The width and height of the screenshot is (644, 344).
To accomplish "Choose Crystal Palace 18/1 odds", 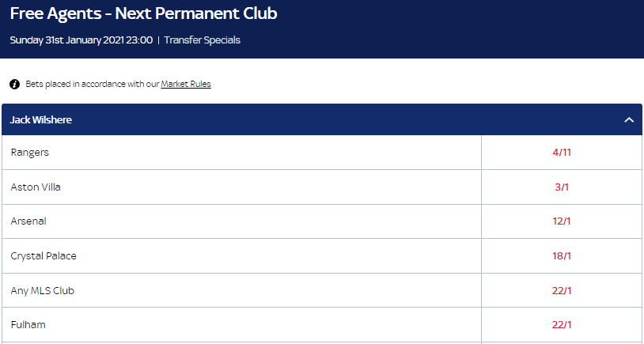I will 562,256.
